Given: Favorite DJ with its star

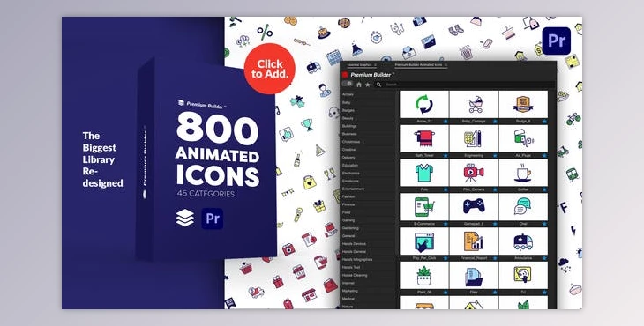Looking at the screenshot, I should click(x=544, y=293).
